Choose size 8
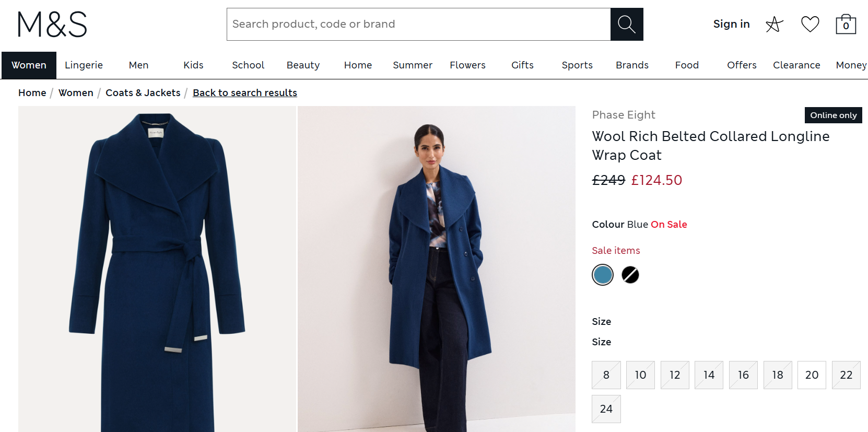Screen dimensions: 868x432 [x=606, y=375]
